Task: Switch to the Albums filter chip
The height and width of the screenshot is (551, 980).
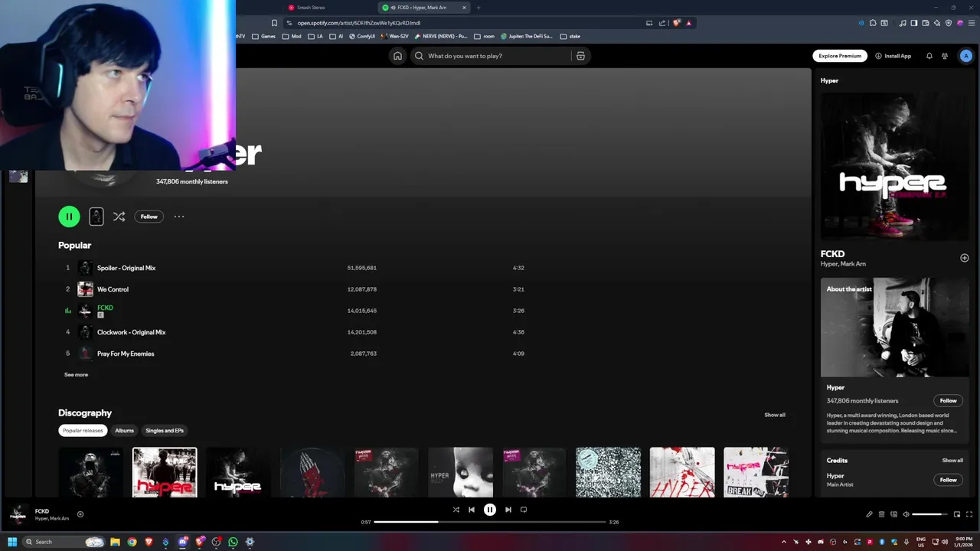Action: [x=124, y=431]
